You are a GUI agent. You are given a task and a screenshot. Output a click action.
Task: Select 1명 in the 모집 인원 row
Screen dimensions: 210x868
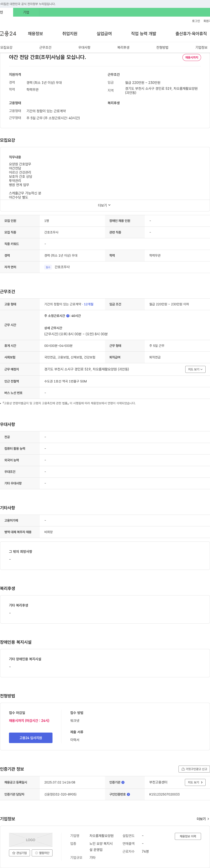(47, 221)
